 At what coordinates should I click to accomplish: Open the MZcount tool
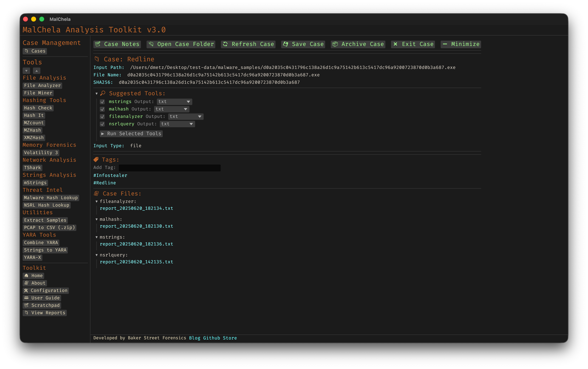(34, 123)
